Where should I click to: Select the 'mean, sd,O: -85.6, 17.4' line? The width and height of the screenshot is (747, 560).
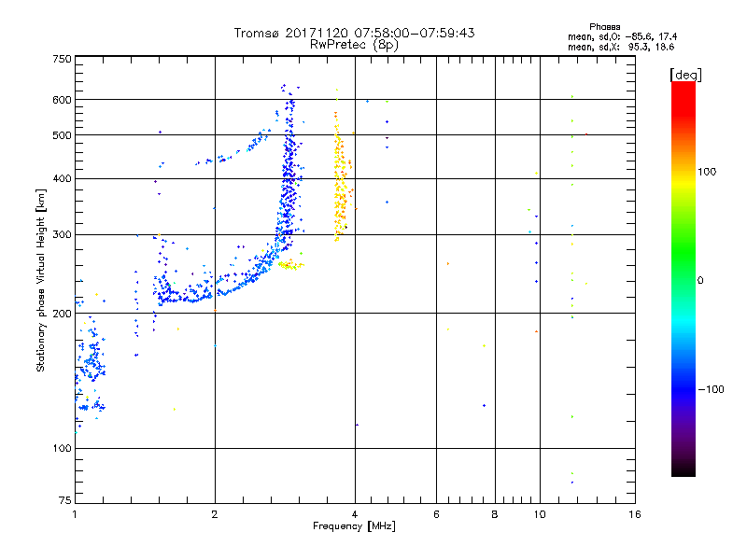[622, 36]
